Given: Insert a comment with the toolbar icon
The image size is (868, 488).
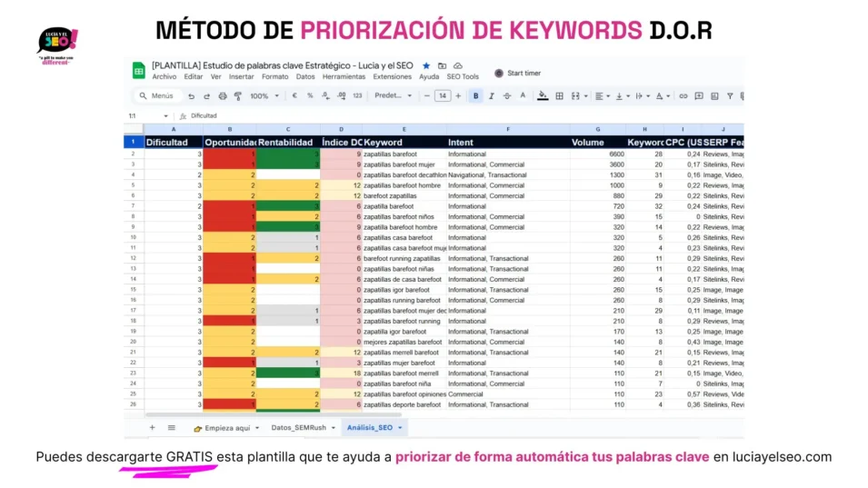Looking at the screenshot, I should point(699,95).
